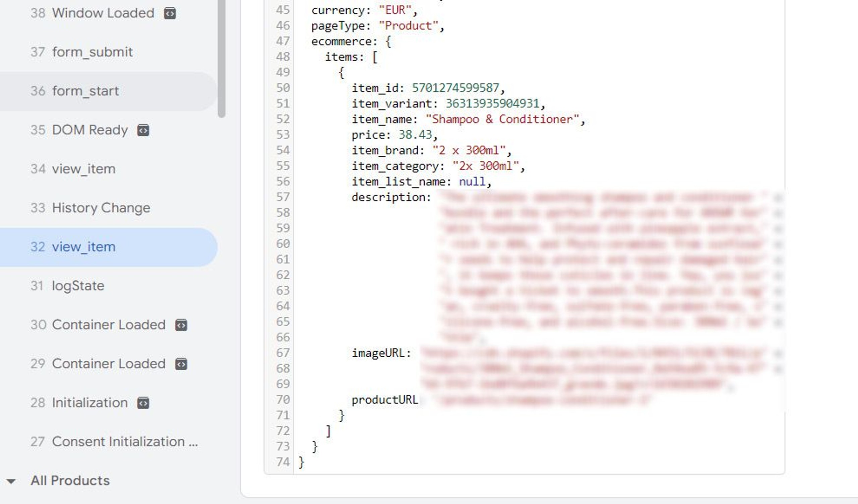Click the item_name Shampoo & Conditioner value

[502, 119]
